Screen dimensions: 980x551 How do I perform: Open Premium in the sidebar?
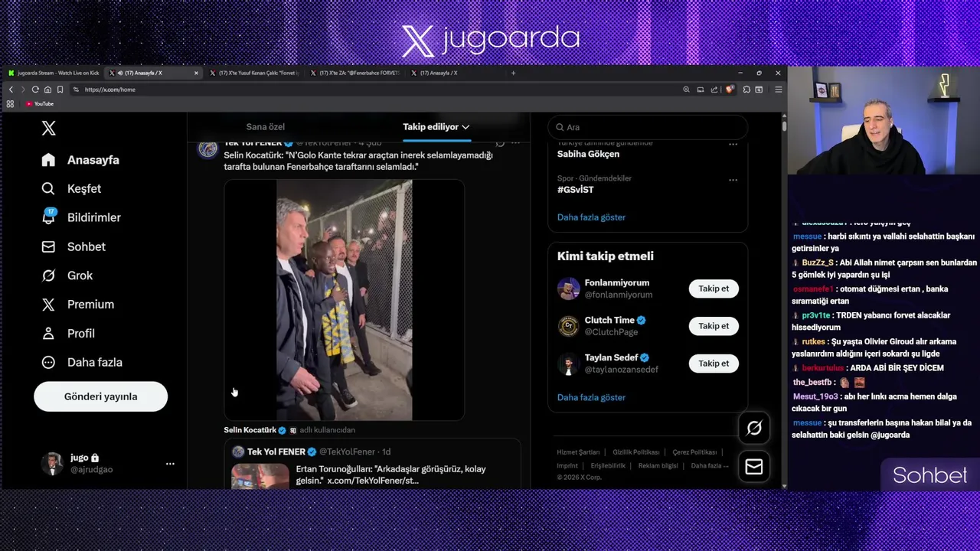pos(77,305)
